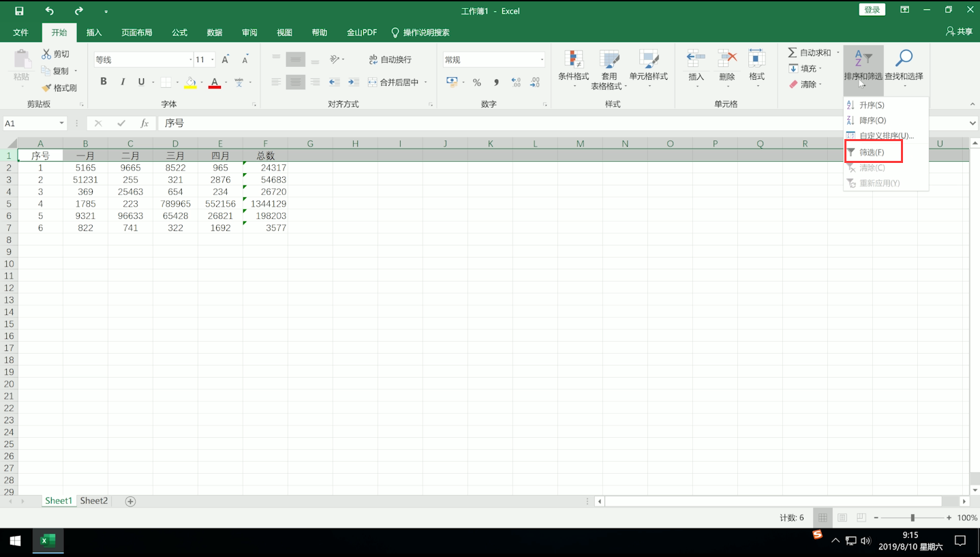The height and width of the screenshot is (557, 980).
Task: Open the number format dropdown (常规)
Action: click(x=542, y=60)
